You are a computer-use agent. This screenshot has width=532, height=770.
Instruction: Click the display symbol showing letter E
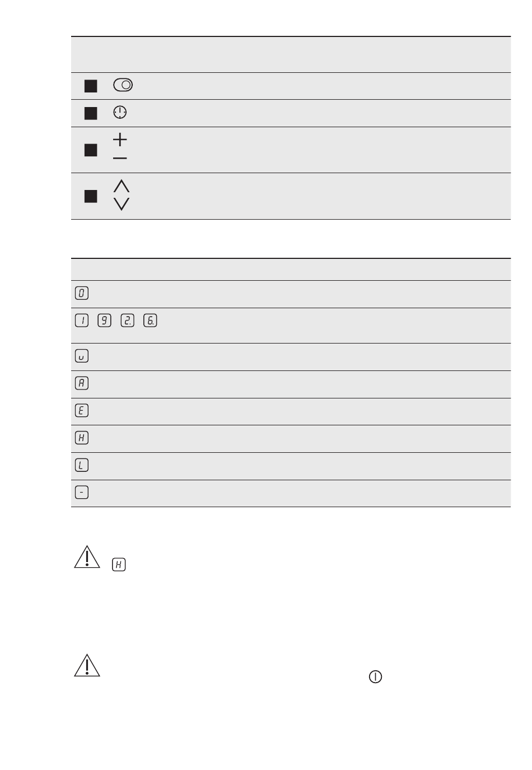point(81,411)
